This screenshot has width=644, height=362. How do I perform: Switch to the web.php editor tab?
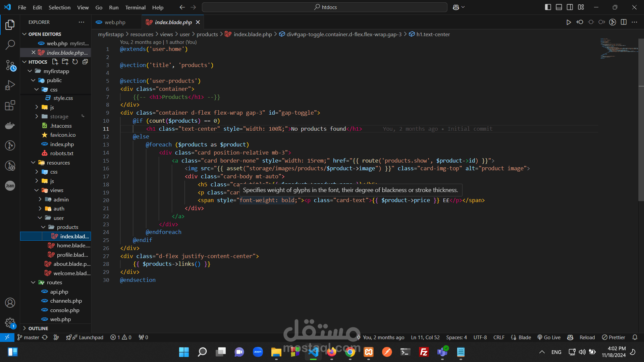click(115, 22)
